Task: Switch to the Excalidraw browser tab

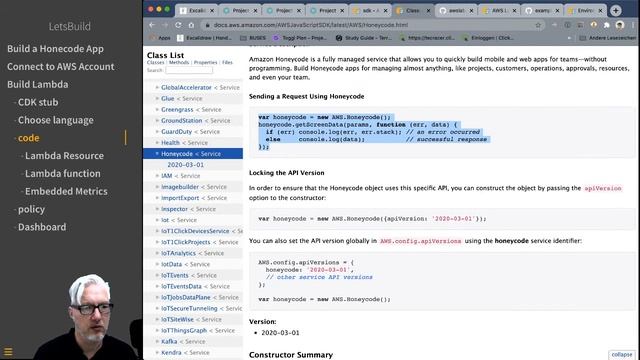Action: point(197,11)
